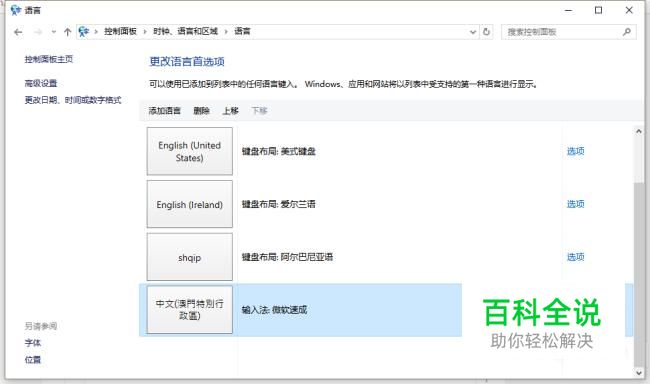Click 删除 in the language toolbar

click(x=201, y=111)
